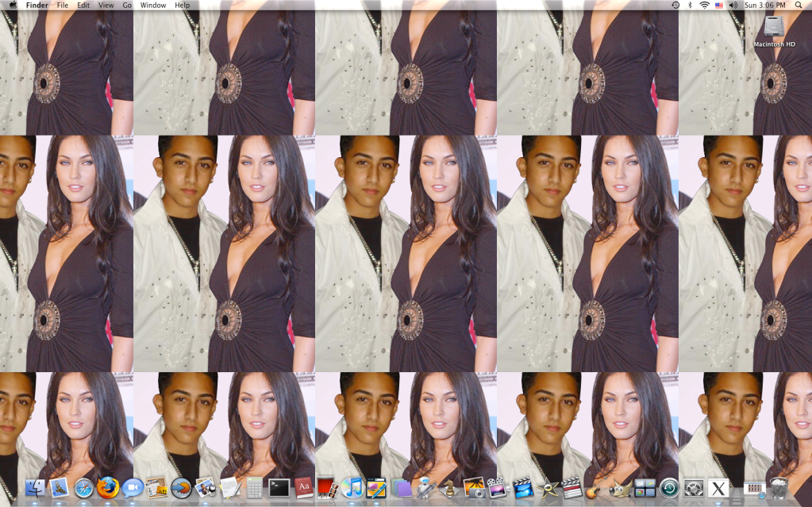Open the window-with-pencil Dock icon

click(376, 488)
